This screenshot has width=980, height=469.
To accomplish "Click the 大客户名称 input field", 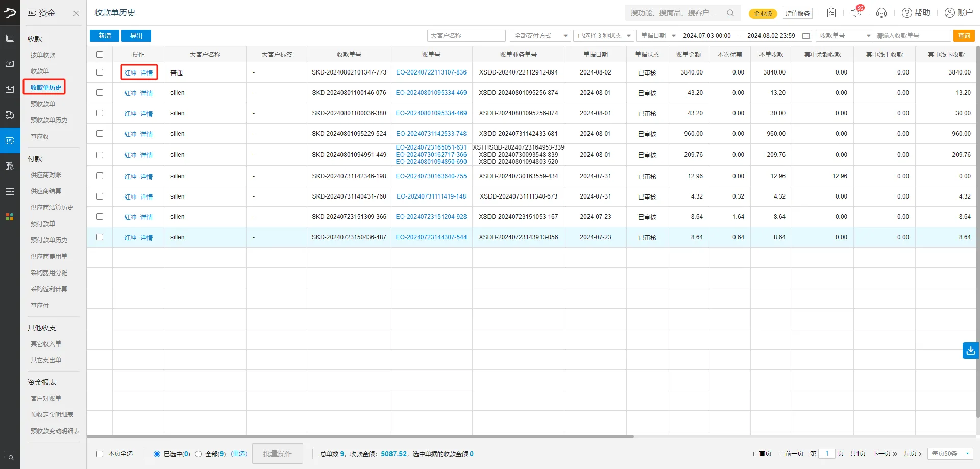I will 466,36.
